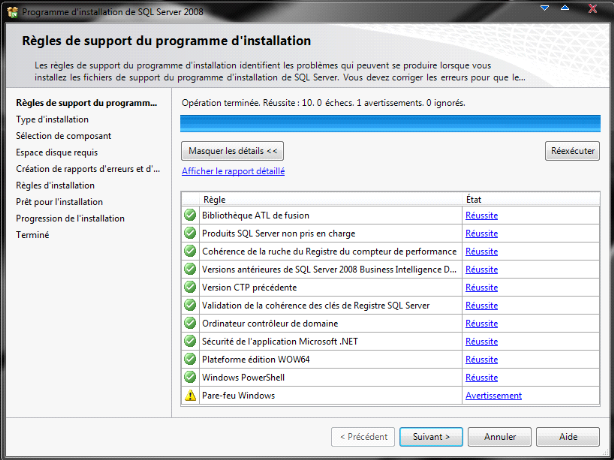This screenshot has width=614, height=460.
Task: Select Création de rapports d'erreurs step
Action: pyautogui.click(x=88, y=169)
